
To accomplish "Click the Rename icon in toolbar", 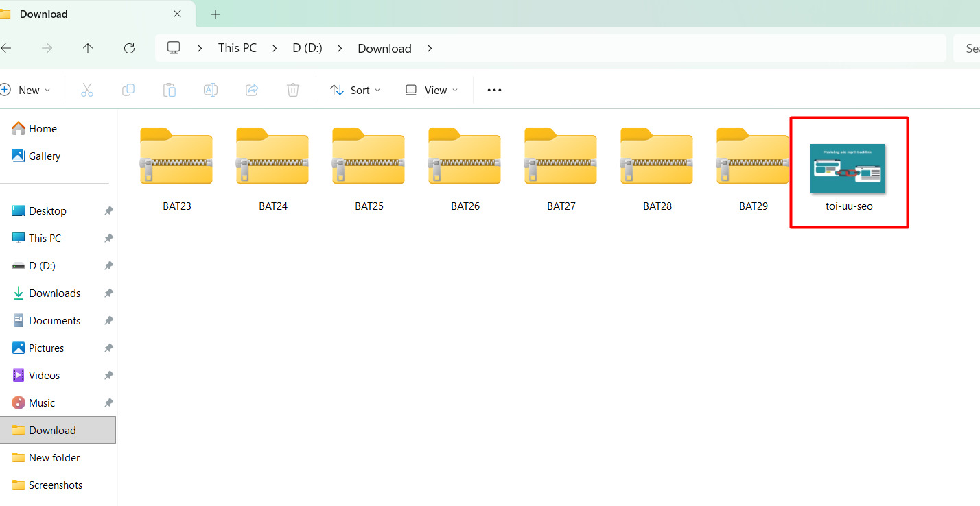I will pos(211,90).
